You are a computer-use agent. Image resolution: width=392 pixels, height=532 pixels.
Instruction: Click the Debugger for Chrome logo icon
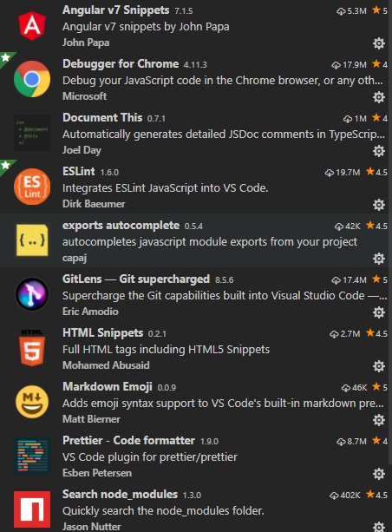pos(32,79)
